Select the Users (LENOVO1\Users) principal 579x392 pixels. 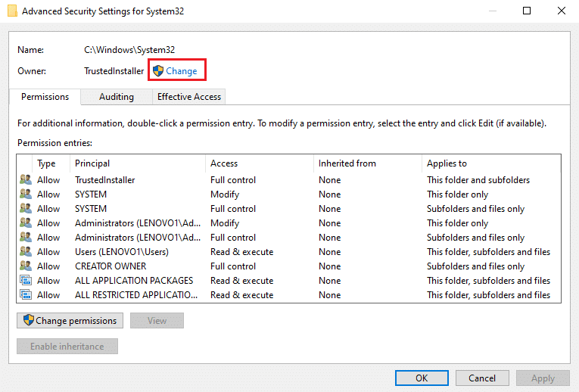pyautogui.click(x=122, y=252)
